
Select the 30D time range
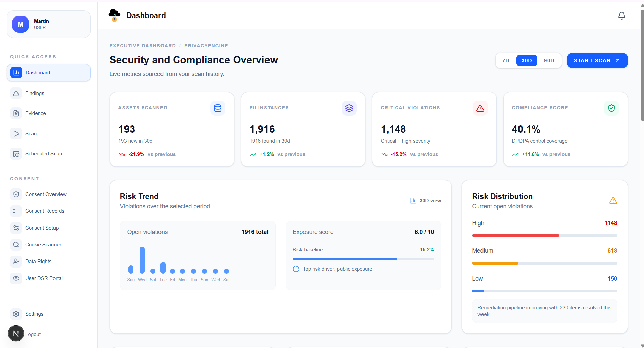click(x=527, y=61)
